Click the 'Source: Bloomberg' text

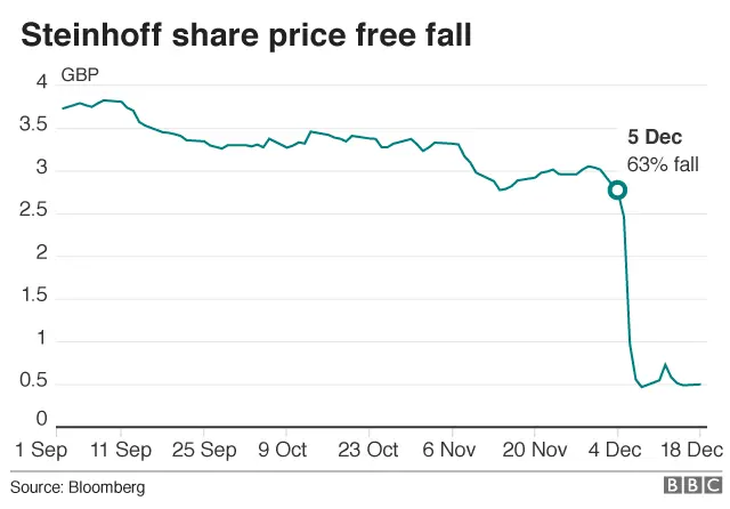[78, 488]
